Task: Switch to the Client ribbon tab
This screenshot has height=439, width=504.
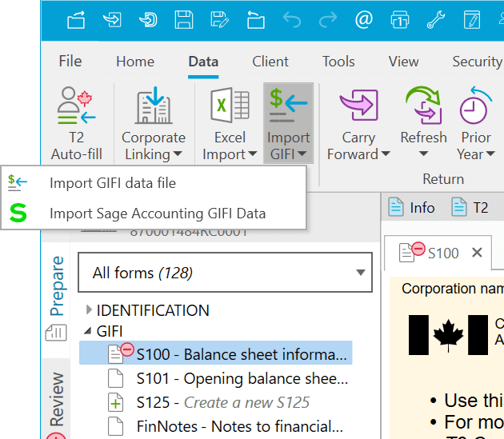Action: (270, 62)
